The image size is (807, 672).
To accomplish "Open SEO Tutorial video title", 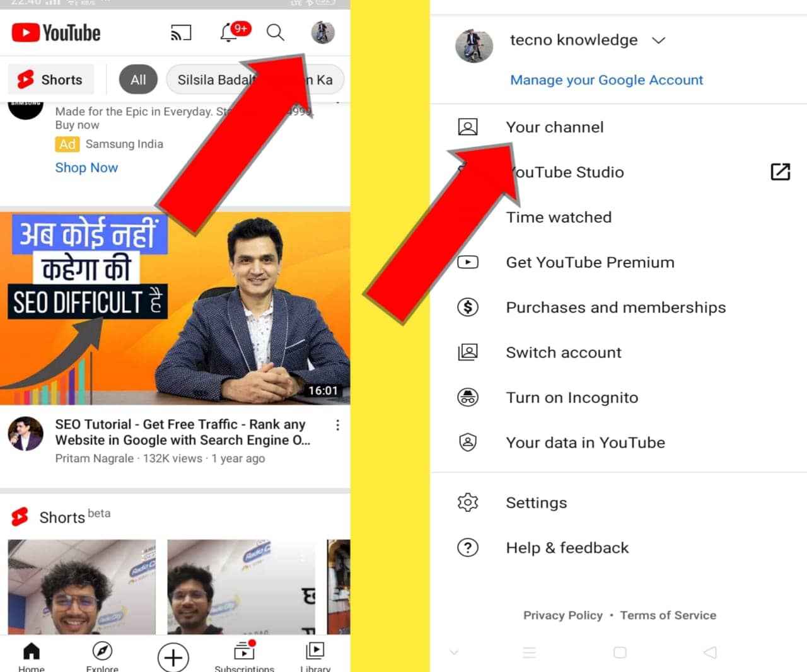I will (183, 432).
